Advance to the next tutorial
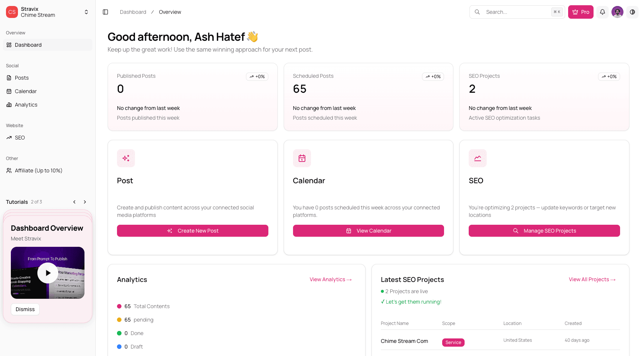 click(85, 202)
